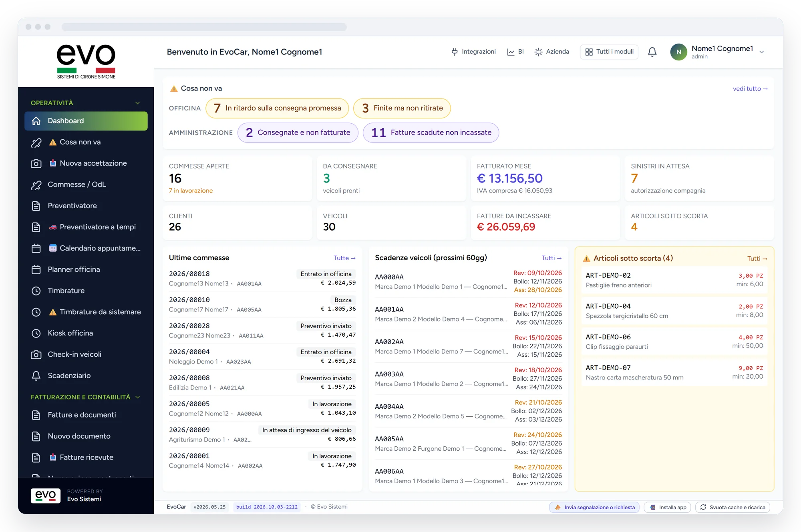Click the Tutti i moduli grid icon
This screenshot has width=801, height=532.
tap(589, 52)
